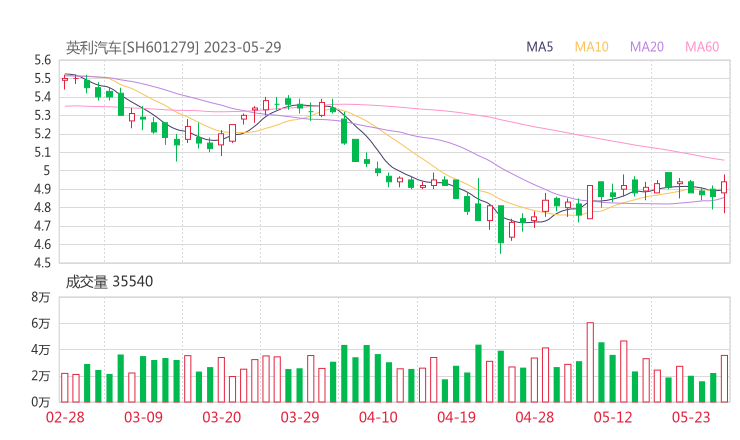Click the 5.5 price axis label
The image size is (740, 440).
coord(42,78)
